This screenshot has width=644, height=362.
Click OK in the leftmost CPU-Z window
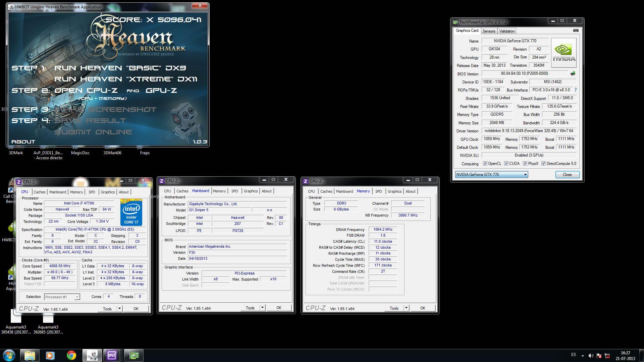click(136, 309)
